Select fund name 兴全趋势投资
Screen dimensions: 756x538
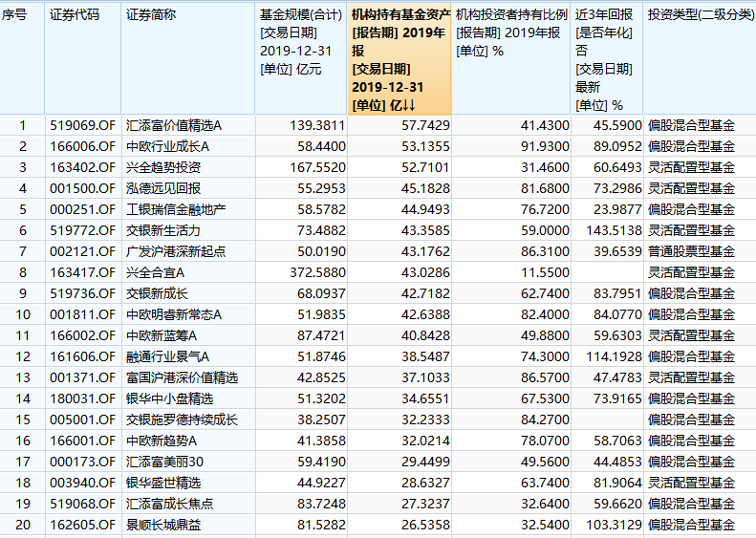[163, 168]
